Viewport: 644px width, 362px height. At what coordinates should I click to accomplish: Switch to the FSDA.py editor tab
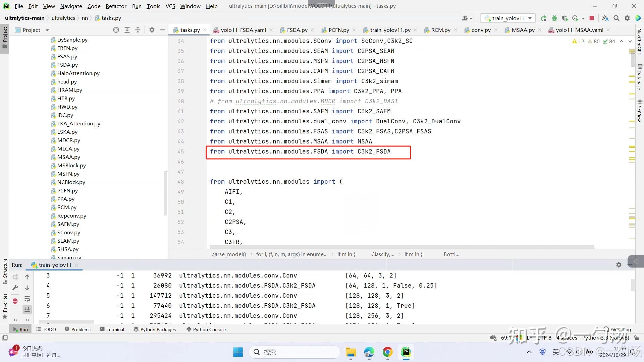(297, 30)
